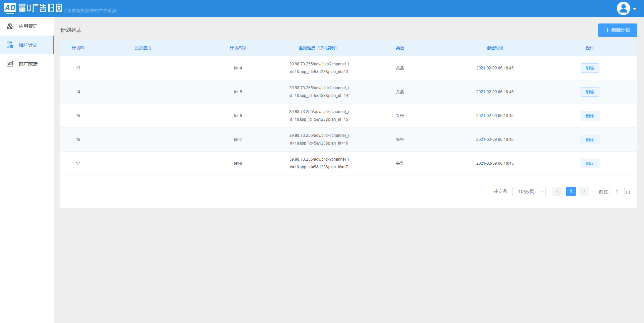Open the 10条/页 page size dropdown

[529, 192]
